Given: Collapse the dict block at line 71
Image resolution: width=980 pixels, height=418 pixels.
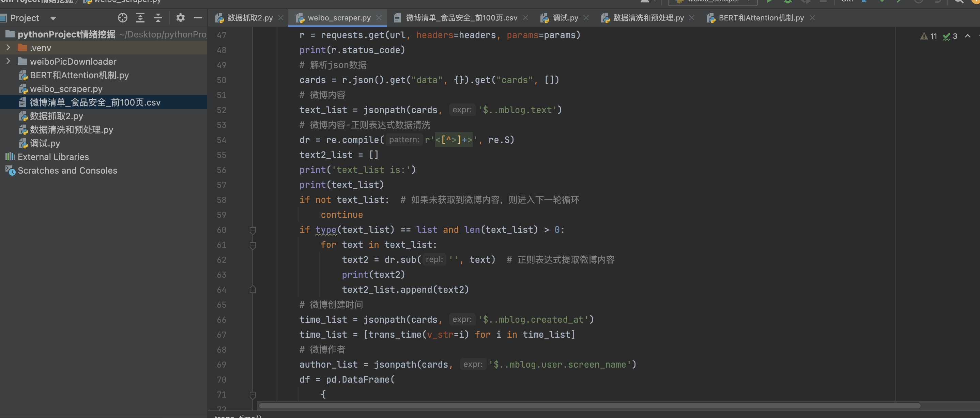Looking at the screenshot, I should click(x=252, y=395).
